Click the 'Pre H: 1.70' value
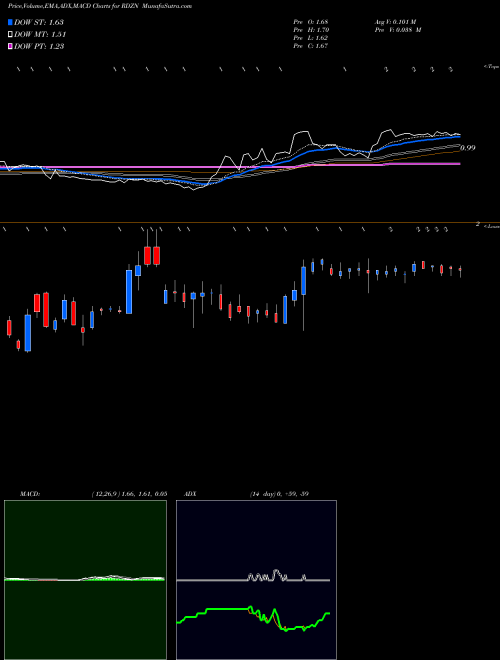 click(x=311, y=30)
